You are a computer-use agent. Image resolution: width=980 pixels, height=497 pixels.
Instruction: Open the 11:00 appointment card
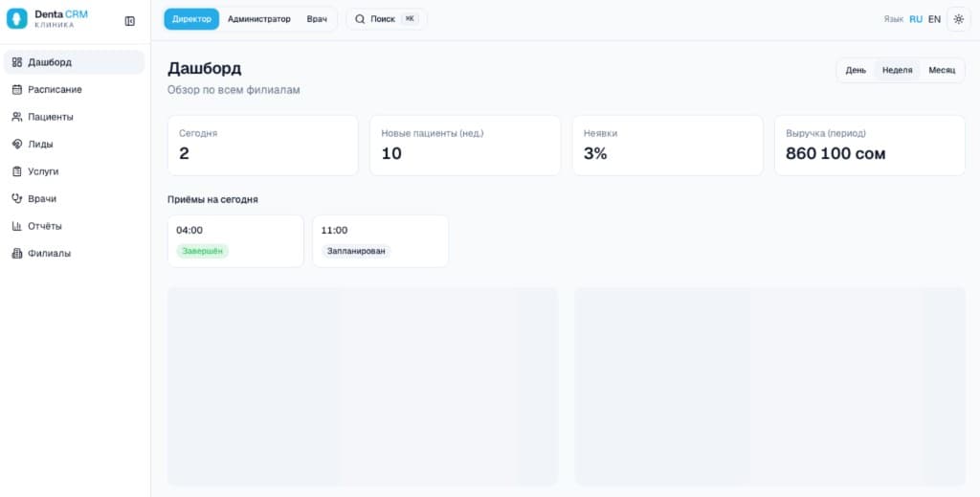381,241
